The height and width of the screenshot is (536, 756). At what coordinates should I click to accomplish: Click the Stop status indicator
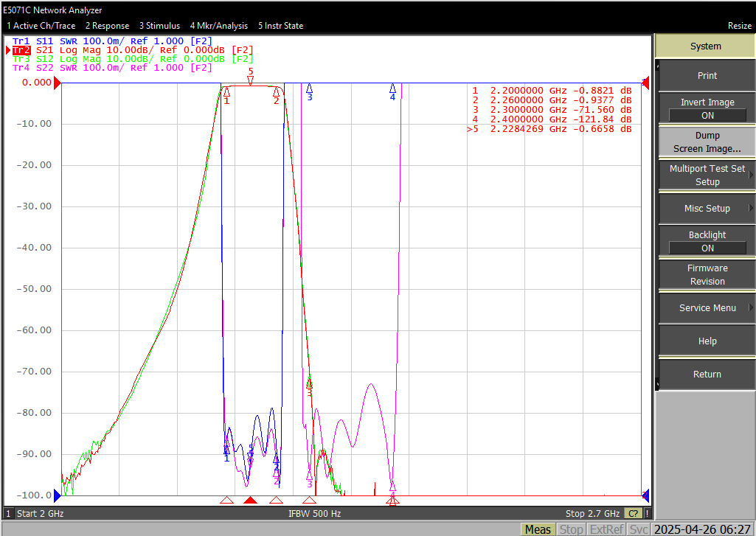click(x=570, y=529)
